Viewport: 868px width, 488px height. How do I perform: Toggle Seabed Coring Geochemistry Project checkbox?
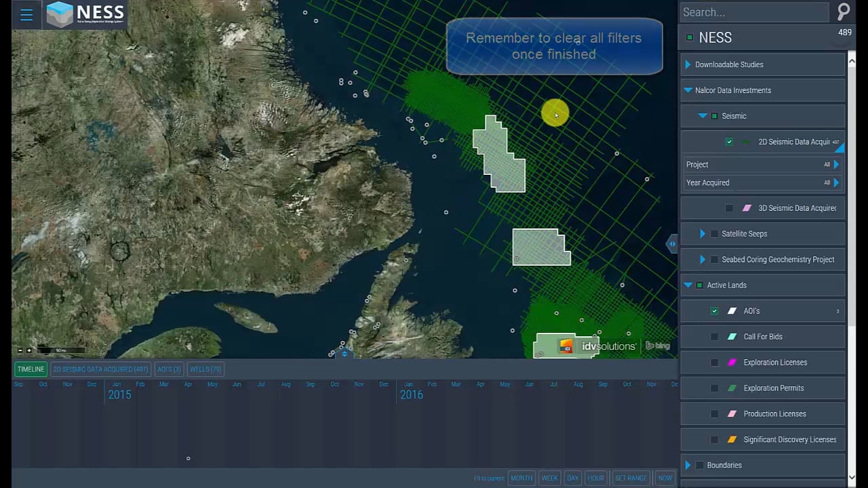tap(714, 260)
